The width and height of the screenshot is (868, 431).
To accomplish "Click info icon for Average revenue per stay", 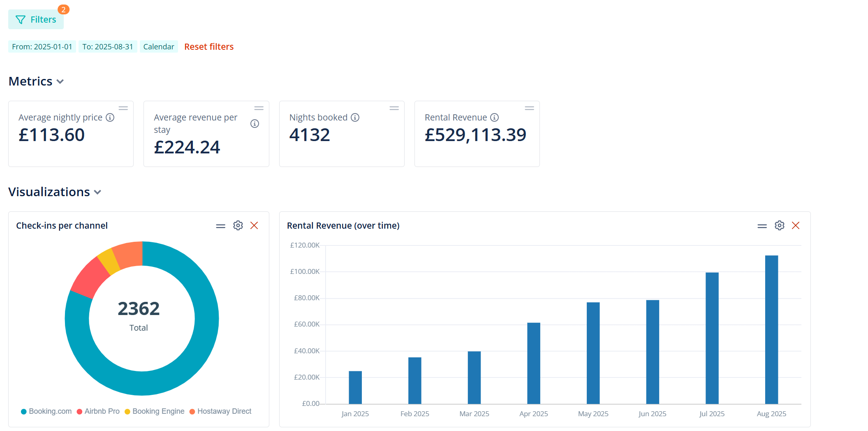I will (x=255, y=124).
